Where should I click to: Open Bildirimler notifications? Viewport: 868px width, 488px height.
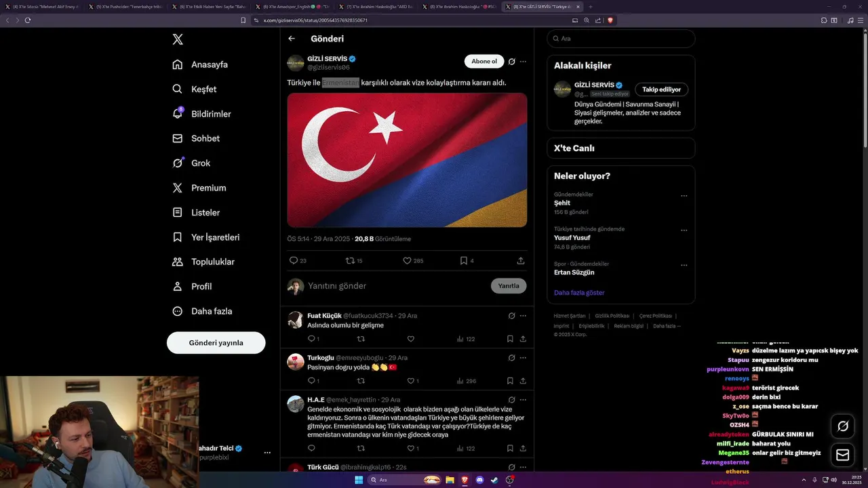[201, 114]
